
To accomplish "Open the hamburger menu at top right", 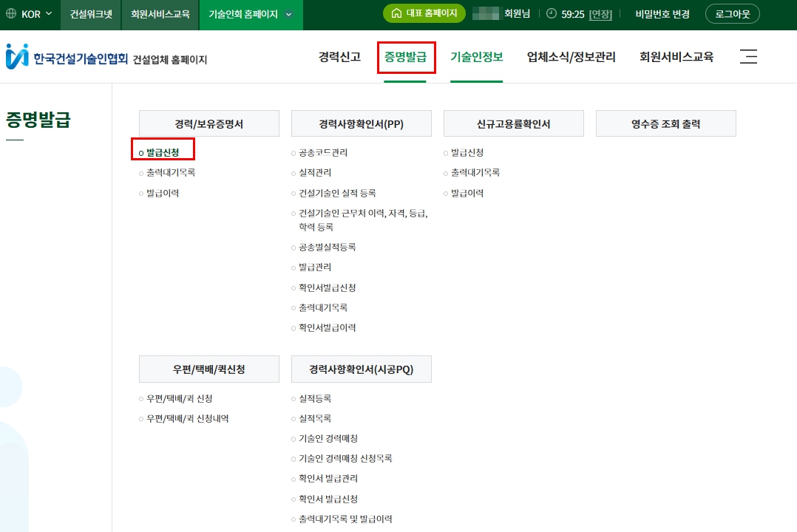I will pos(748,56).
